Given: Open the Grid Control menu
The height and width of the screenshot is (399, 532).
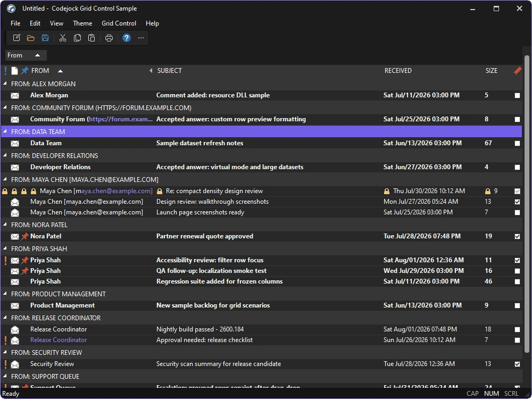Looking at the screenshot, I should tap(119, 23).
